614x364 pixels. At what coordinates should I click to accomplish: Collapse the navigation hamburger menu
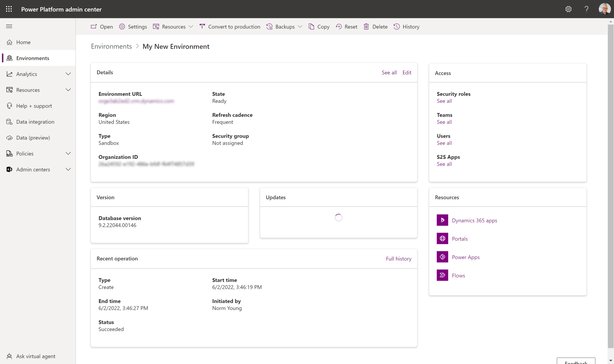pyautogui.click(x=9, y=26)
